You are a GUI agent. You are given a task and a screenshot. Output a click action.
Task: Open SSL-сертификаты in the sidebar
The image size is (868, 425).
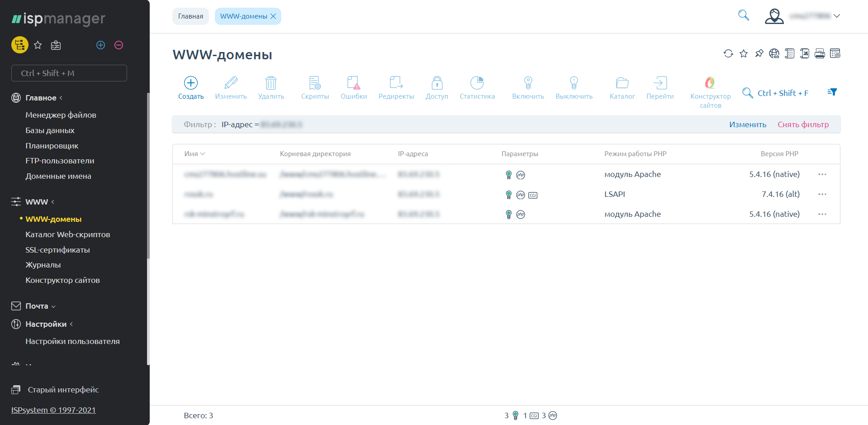click(57, 250)
